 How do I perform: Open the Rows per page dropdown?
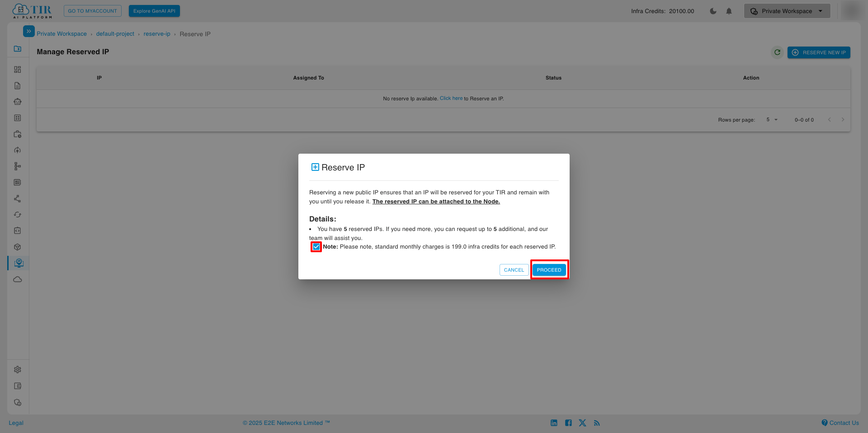tap(772, 120)
